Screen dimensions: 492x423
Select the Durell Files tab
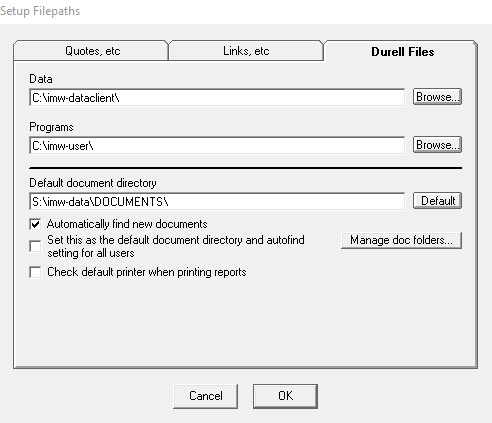click(401, 52)
